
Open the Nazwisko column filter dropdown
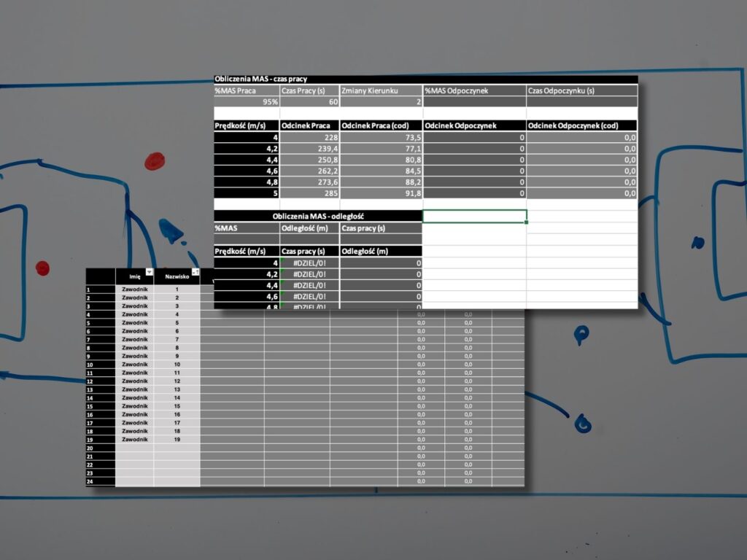[195, 272]
